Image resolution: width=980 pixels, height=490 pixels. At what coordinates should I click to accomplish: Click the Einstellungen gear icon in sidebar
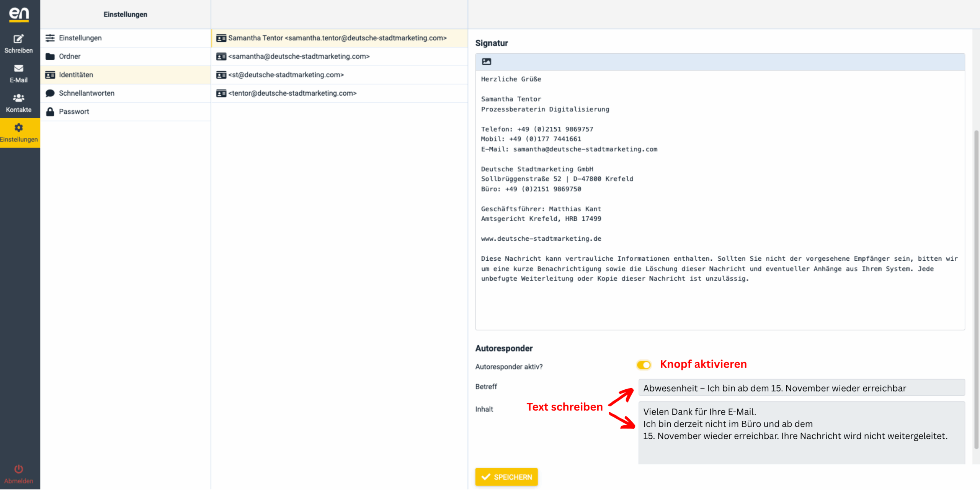pos(18,127)
